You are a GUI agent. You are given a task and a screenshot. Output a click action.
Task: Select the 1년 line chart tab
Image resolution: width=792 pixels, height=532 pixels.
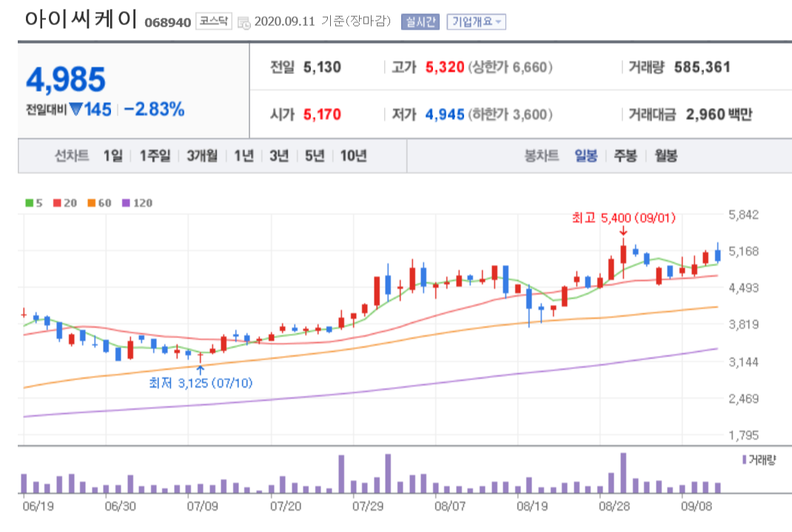[244, 155]
